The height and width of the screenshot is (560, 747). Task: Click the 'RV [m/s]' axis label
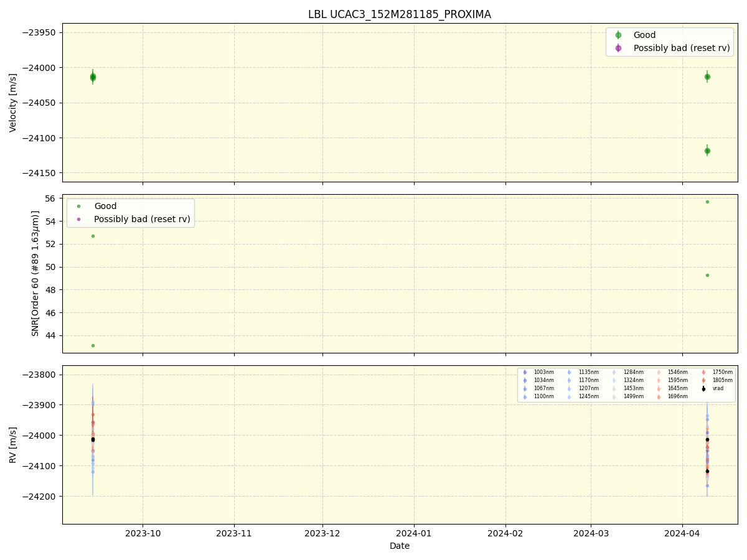[x=13, y=445]
